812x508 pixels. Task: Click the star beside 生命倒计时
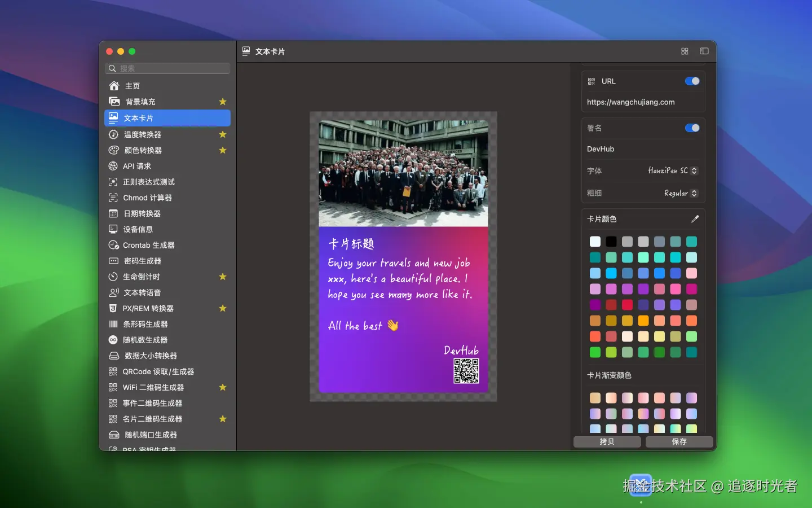(x=223, y=277)
